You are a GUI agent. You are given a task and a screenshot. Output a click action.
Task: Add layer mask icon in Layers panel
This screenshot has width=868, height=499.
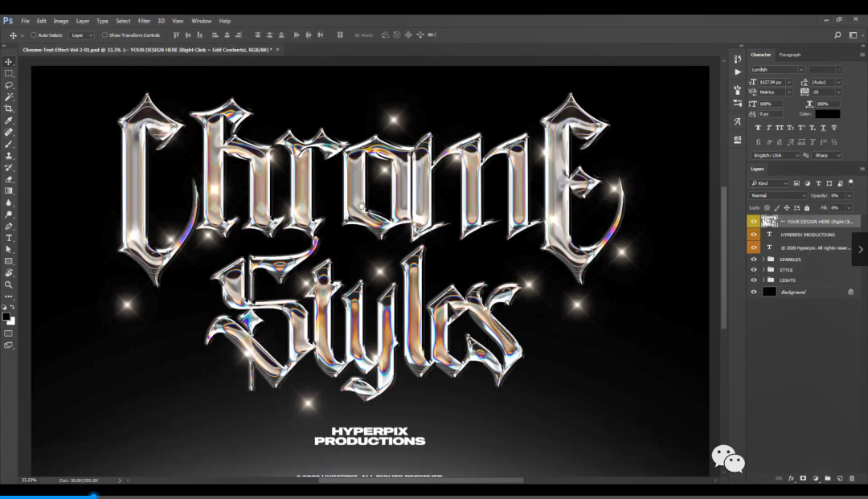803,479
